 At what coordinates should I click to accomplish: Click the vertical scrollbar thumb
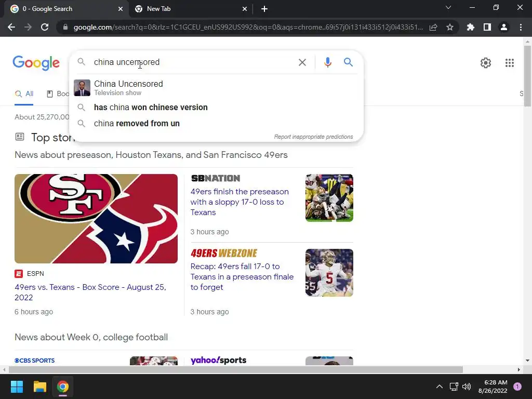coord(527,76)
